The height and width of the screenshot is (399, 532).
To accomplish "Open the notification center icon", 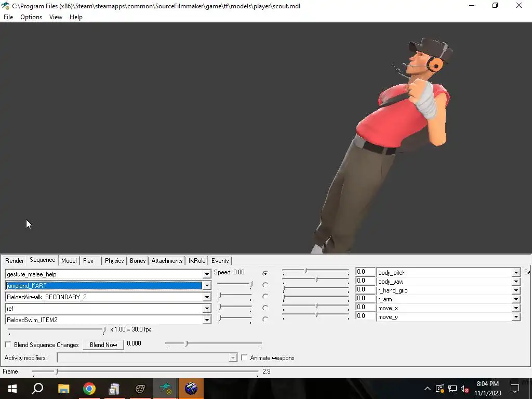I will pos(515,389).
